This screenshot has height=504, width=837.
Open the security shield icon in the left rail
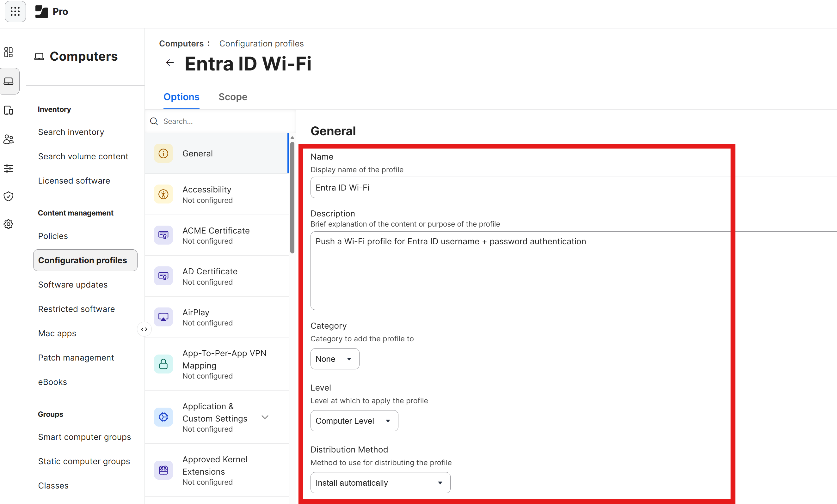[x=9, y=196]
